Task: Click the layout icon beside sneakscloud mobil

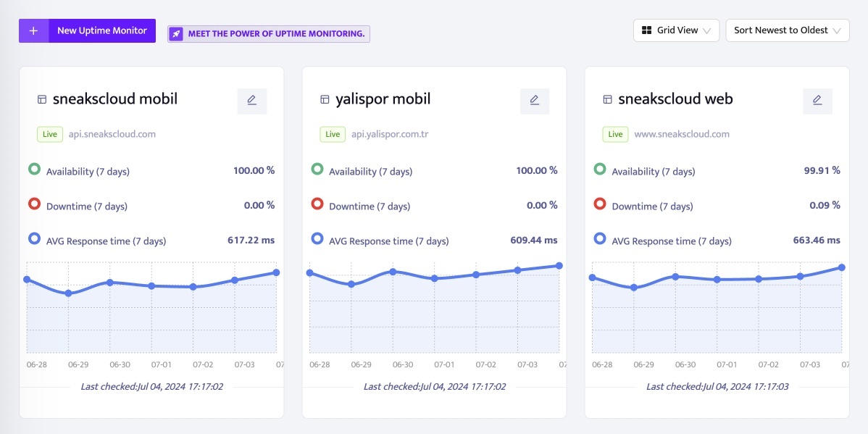Action: coord(41,100)
